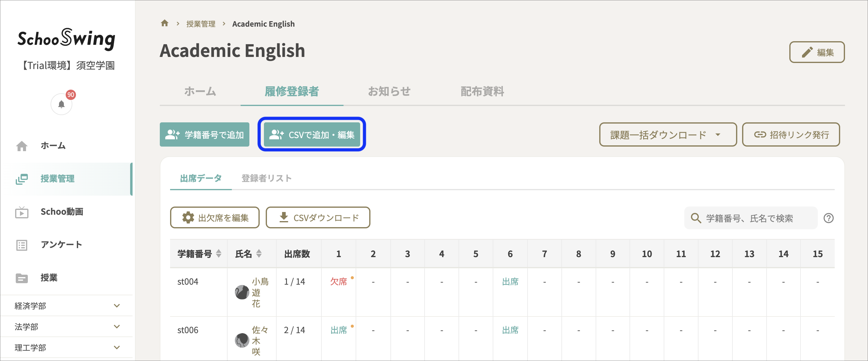This screenshot has height=361, width=868.
Task: Open the 課題一括ダウンロード dropdown
Action: tap(668, 134)
